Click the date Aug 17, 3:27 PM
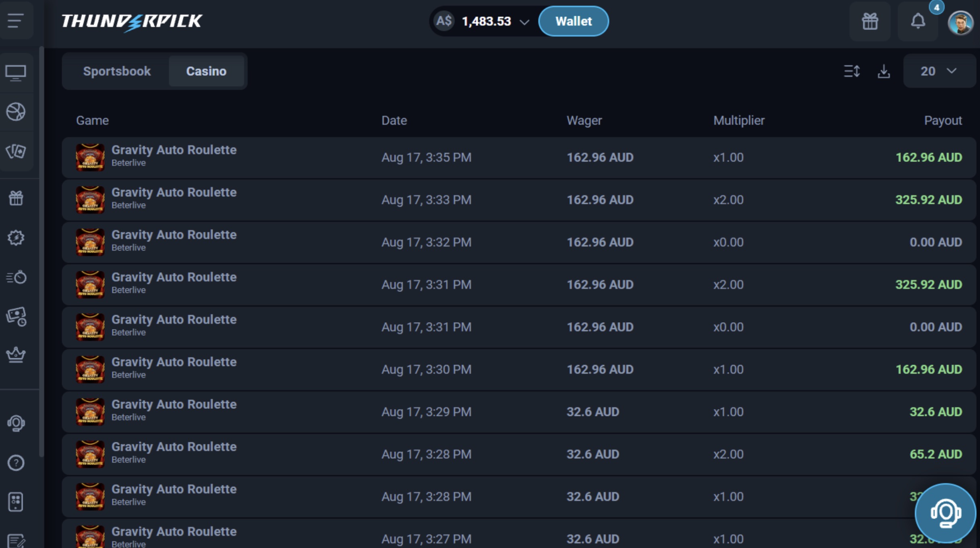Screen dimensions: 980x548 coord(426,539)
